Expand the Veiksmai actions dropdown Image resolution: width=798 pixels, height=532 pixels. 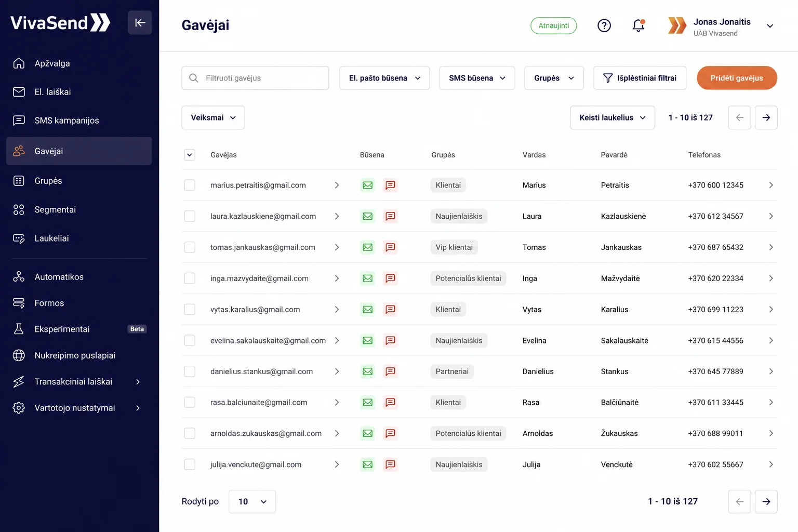(x=213, y=118)
